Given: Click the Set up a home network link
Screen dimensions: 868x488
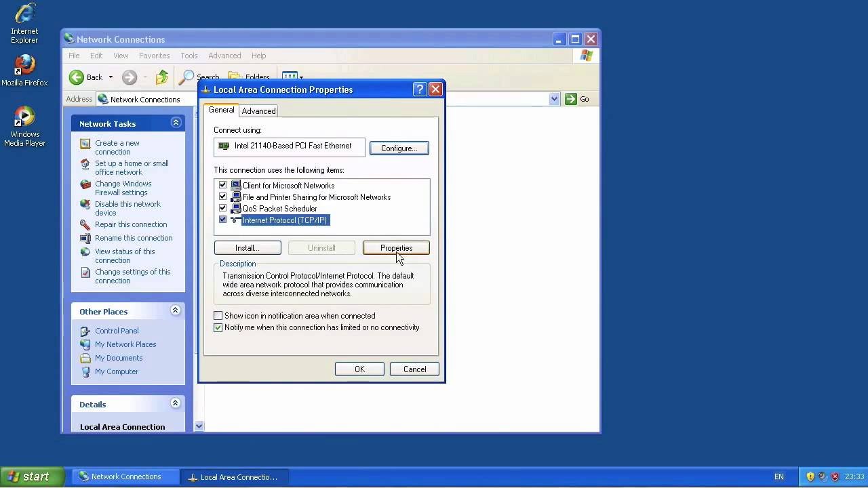Looking at the screenshot, I should (x=132, y=168).
